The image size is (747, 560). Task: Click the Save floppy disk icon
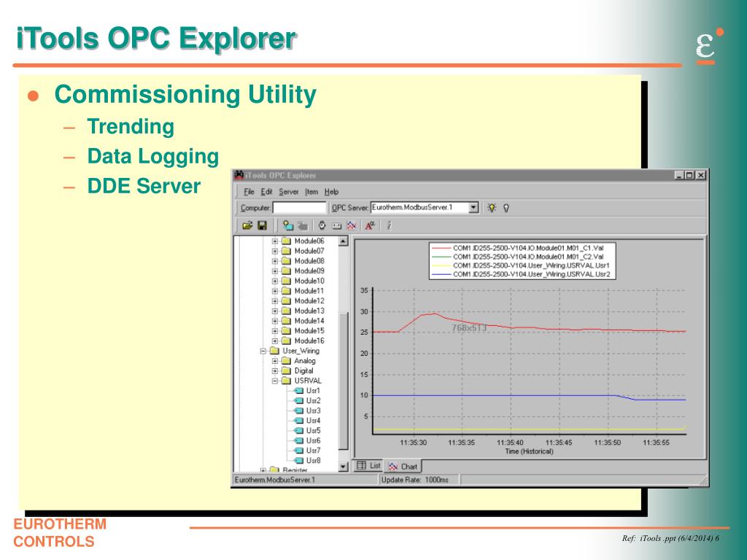click(262, 225)
